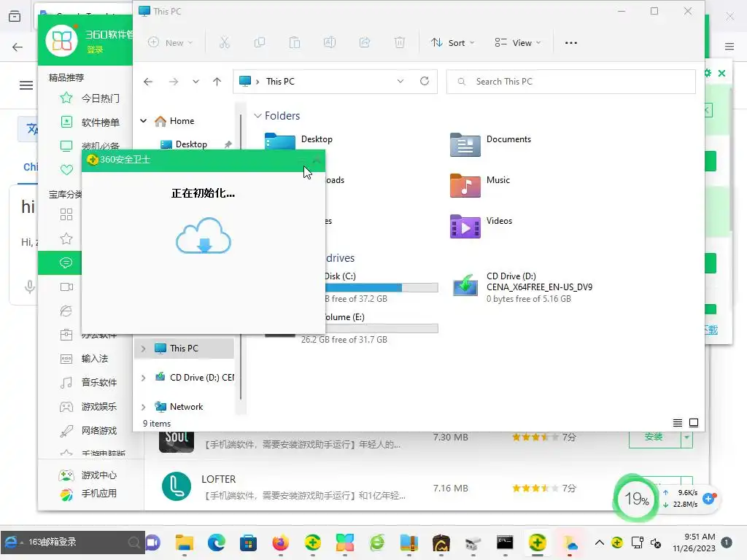Viewport: 747px width, 560px height.
Task: Click the Copy icon in File Explorer toolbar
Action: point(260,43)
